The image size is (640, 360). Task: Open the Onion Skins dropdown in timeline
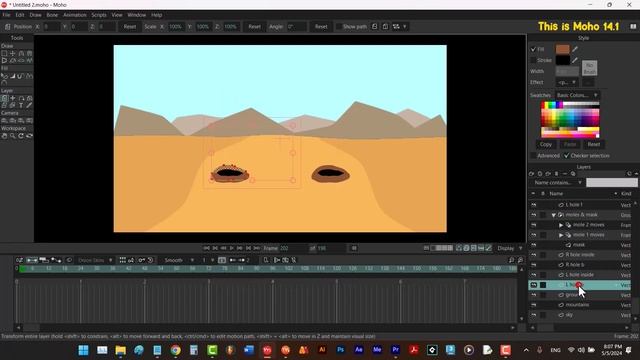[x=94, y=260]
